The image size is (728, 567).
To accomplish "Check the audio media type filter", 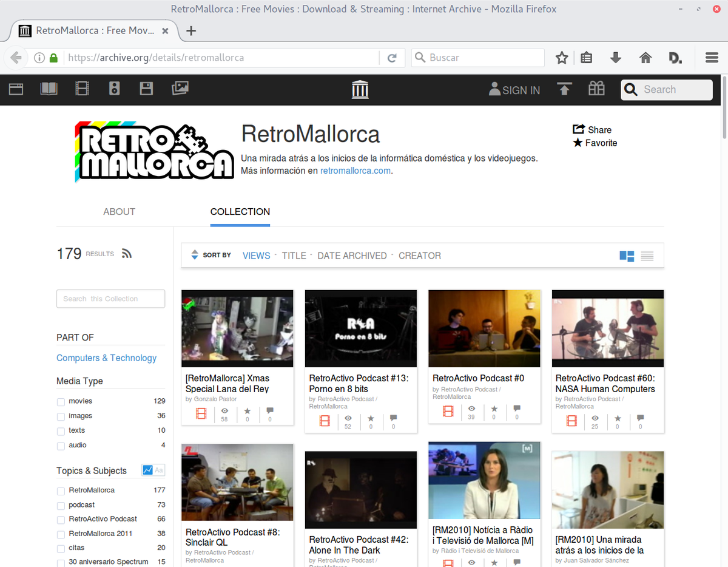I will click(61, 446).
